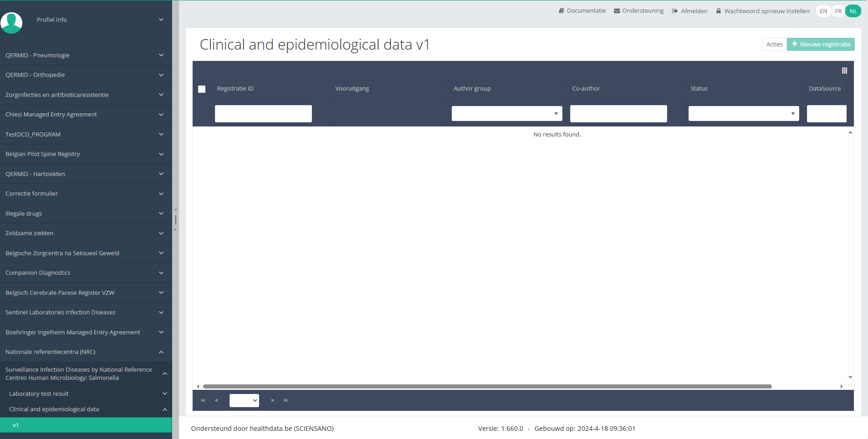
Task: Click the Acties button
Action: click(x=774, y=44)
